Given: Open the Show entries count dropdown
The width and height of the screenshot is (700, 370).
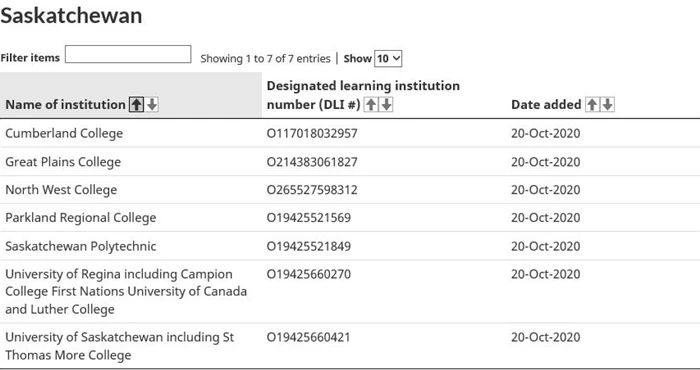Looking at the screenshot, I should tap(388, 58).
